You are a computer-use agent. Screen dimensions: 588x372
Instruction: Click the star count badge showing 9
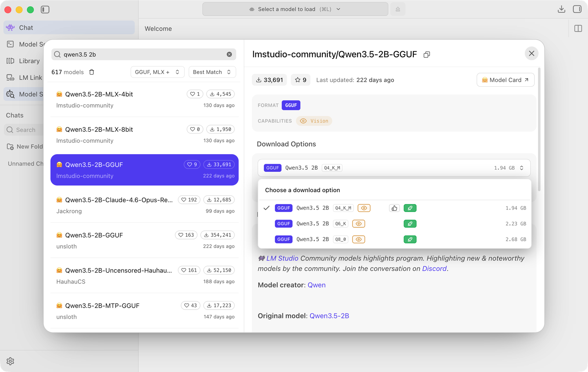pos(301,80)
